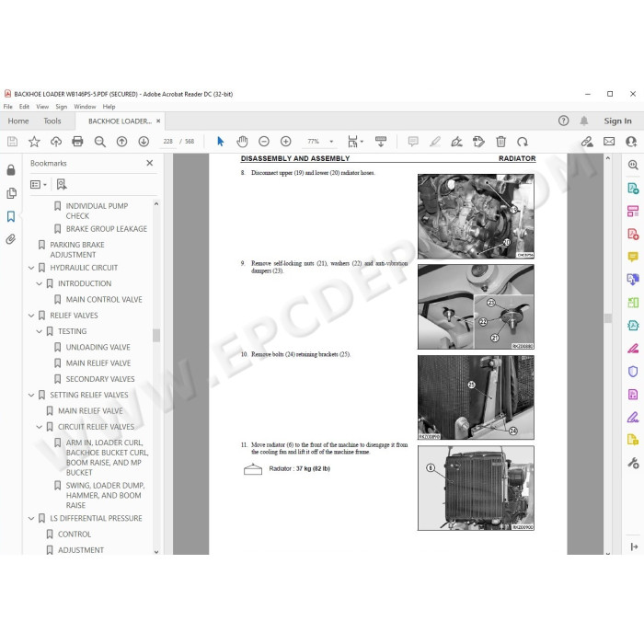Collapse RELIEF VALVES bookmark

coord(31,316)
